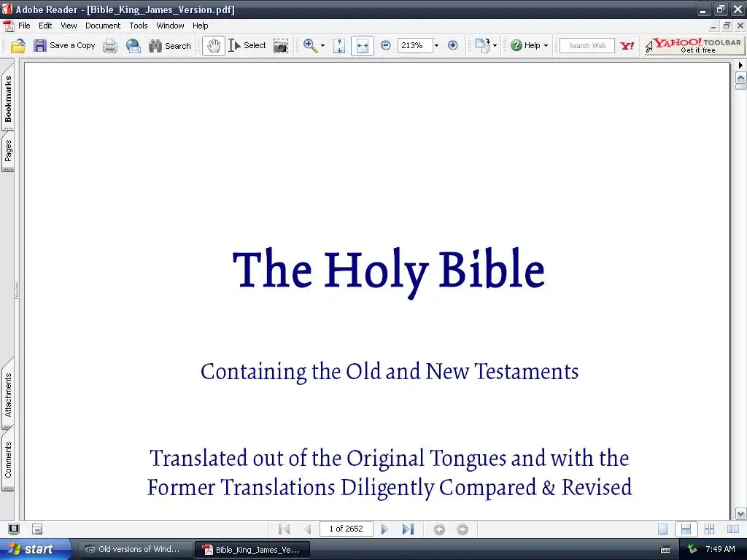Toggle the Fit Width button

362,46
